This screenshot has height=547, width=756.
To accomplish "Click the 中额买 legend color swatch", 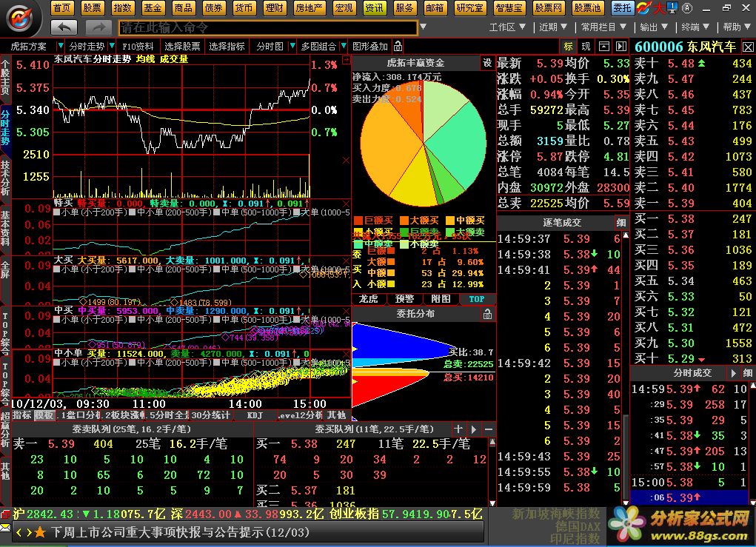I will tap(450, 221).
